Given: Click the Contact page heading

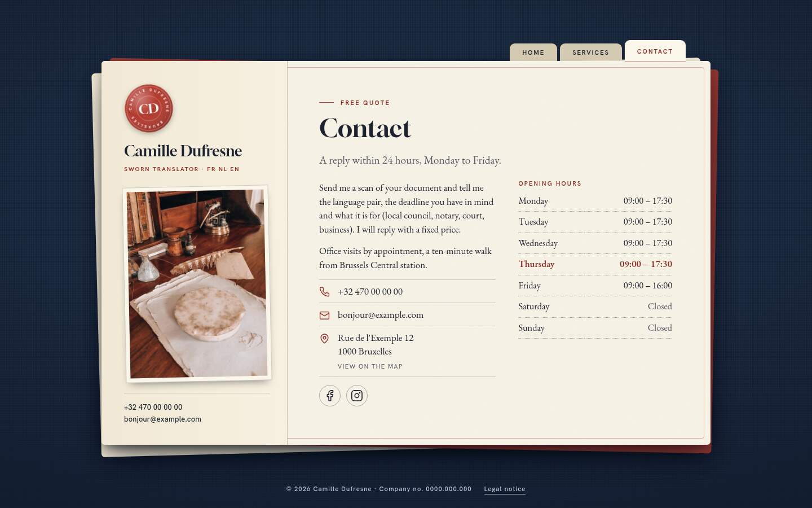Looking at the screenshot, I should click(x=365, y=128).
